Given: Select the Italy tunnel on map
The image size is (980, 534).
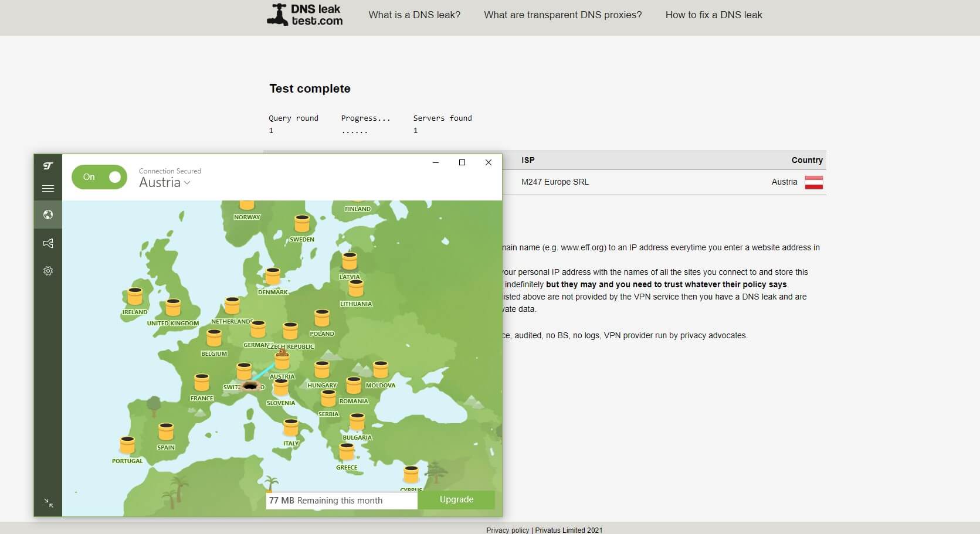Looking at the screenshot, I should click(291, 427).
